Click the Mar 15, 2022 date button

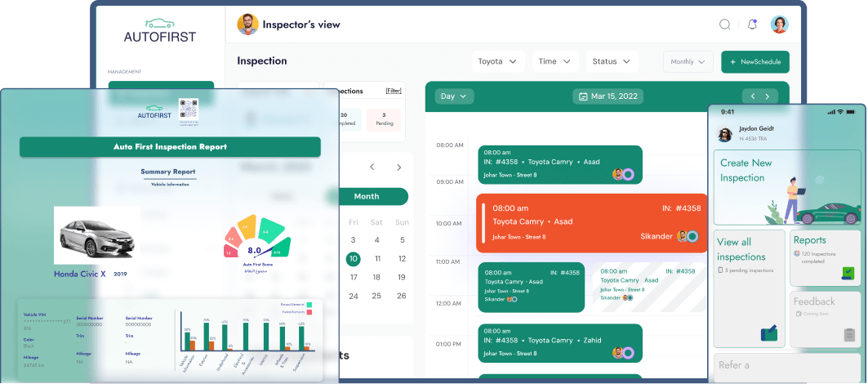click(608, 96)
